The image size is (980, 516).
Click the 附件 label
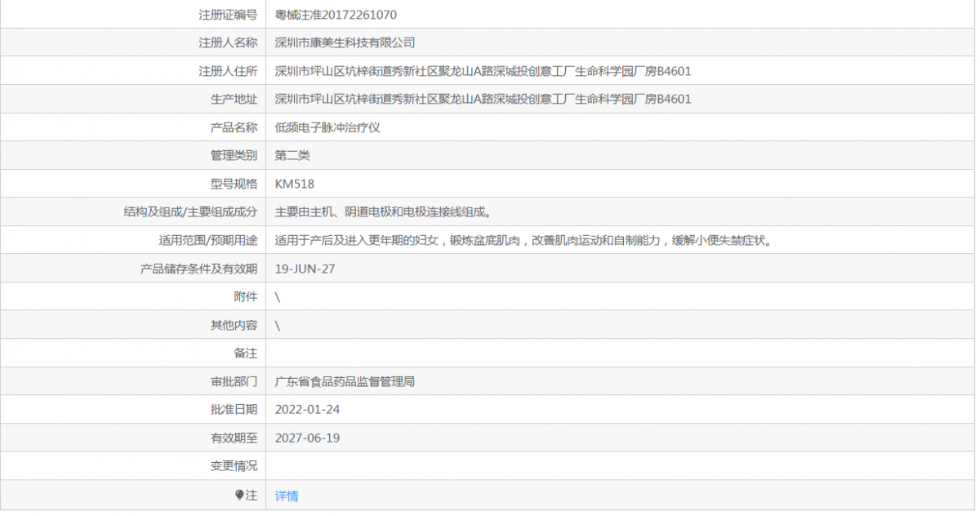click(245, 296)
